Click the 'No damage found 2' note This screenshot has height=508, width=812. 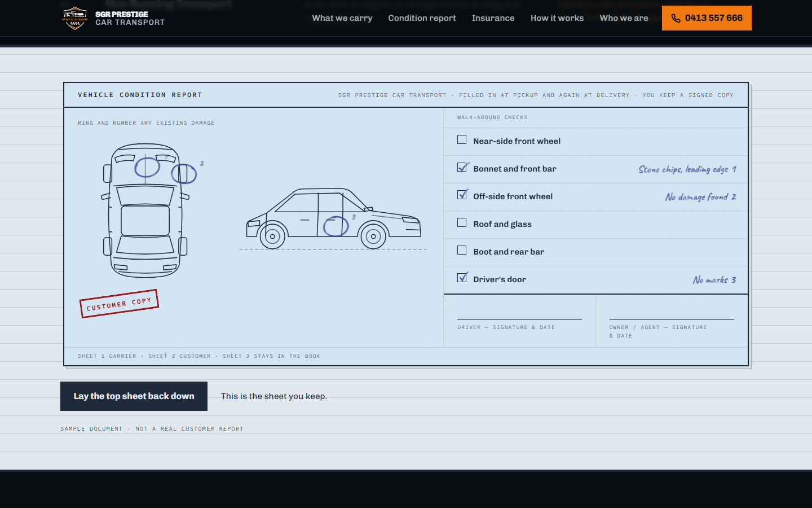pyautogui.click(x=701, y=197)
